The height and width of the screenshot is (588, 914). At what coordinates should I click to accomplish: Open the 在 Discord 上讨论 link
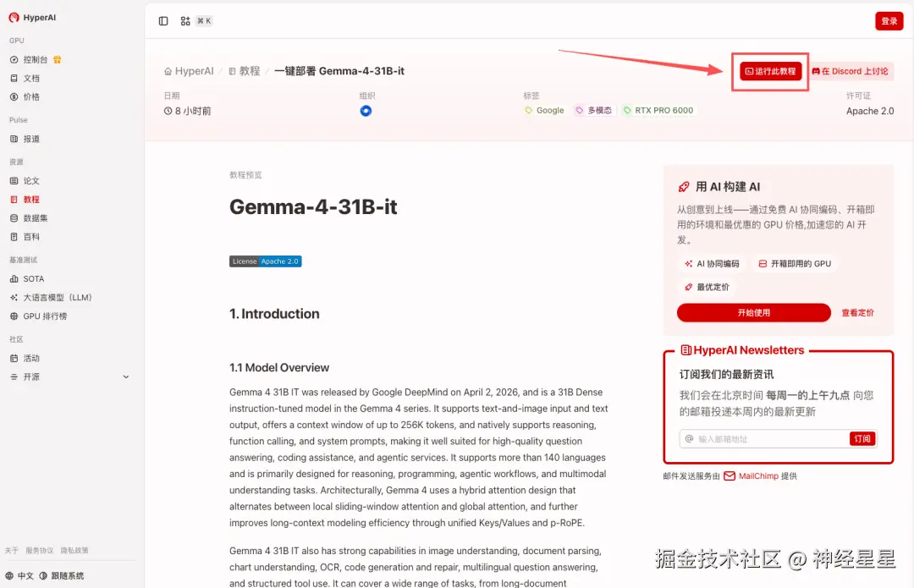click(850, 71)
